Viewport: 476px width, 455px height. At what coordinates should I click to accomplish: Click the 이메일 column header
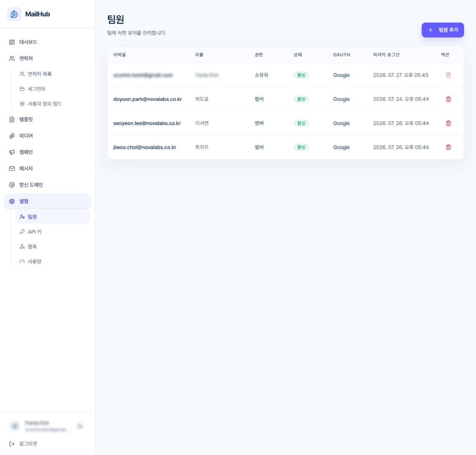point(119,55)
